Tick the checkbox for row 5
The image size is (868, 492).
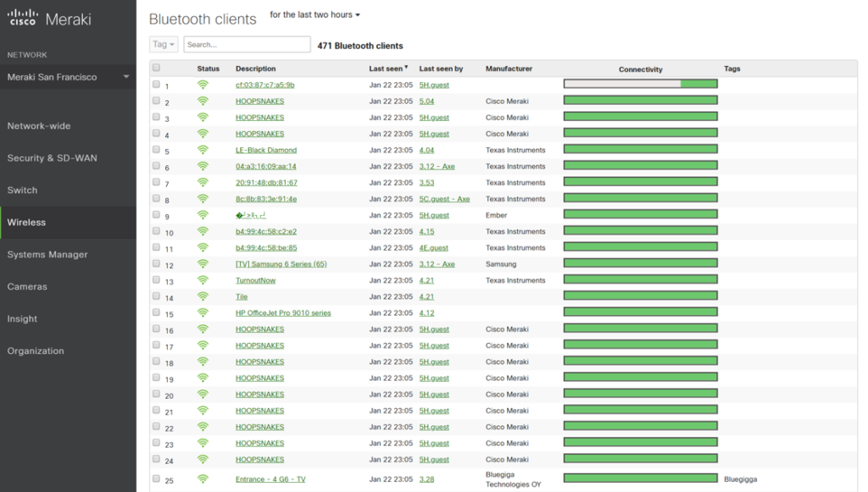156,150
